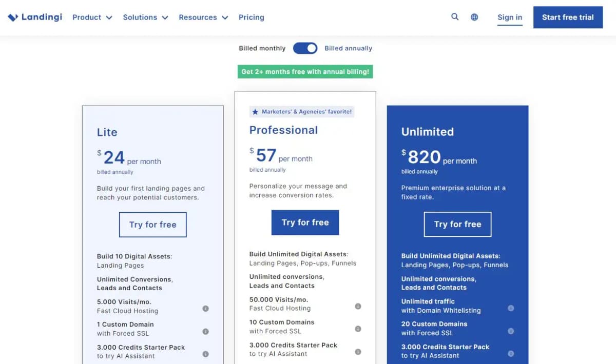Image resolution: width=616 pixels, height=364 pixels.
Task: Try for free on Unlimited plan
Action: click(x=457, y=224)
